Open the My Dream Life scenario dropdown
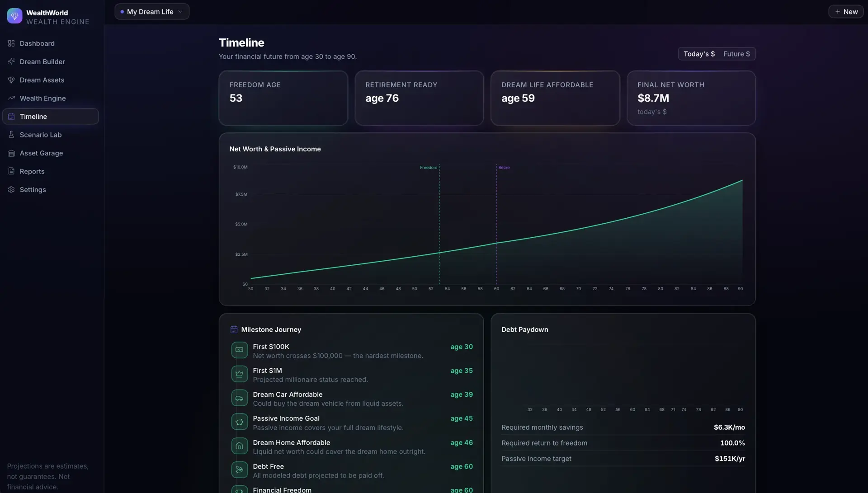 click(152, 12)
